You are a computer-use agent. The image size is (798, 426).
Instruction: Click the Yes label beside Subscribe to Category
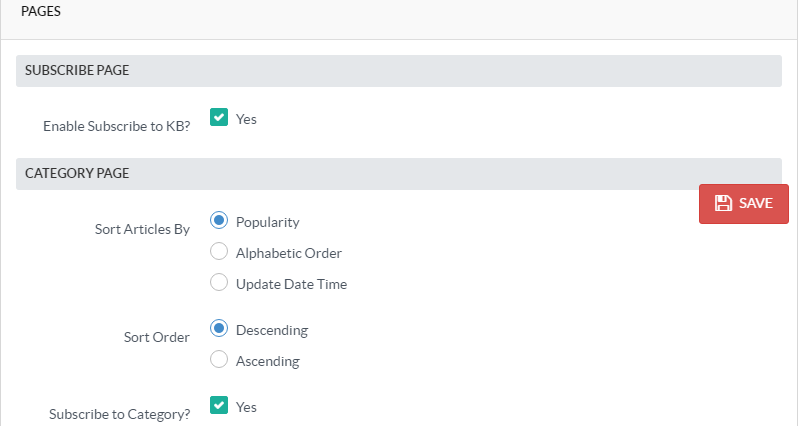(x=246, y=407)
